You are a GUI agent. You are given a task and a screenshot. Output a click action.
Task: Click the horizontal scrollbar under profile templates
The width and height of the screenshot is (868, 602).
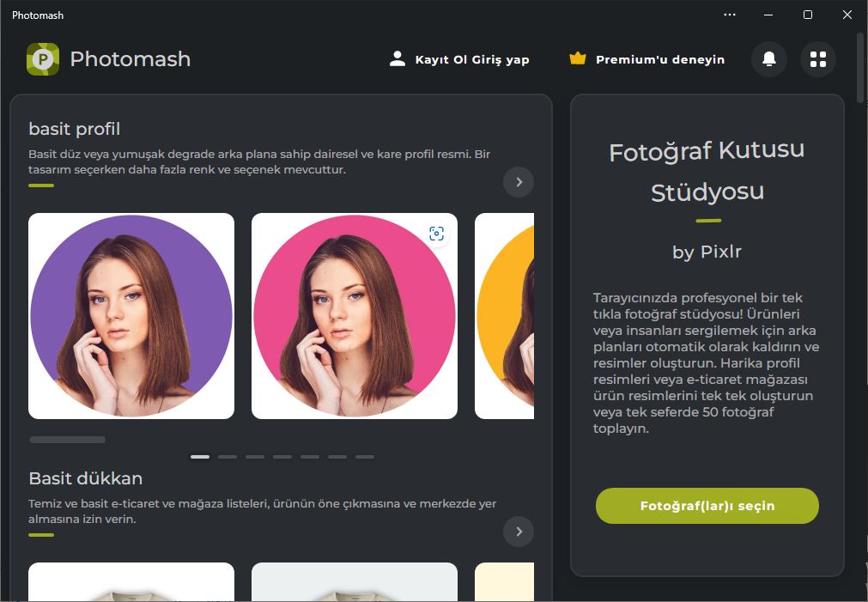click(68, 440)
